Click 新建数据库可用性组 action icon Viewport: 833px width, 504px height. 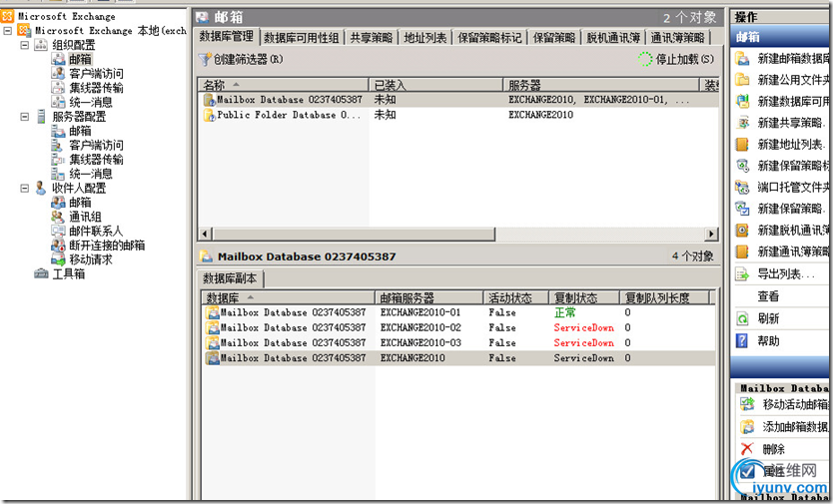pos(742,102)
